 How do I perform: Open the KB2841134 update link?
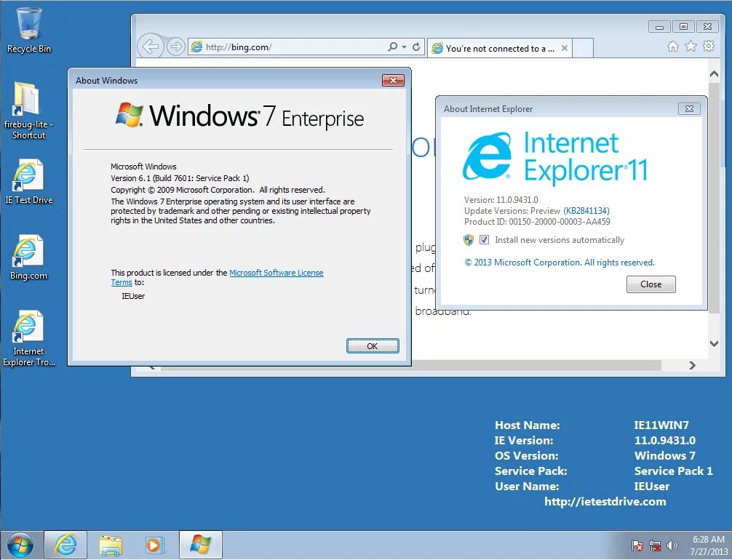pyautogui.click(x=586, y=210)
